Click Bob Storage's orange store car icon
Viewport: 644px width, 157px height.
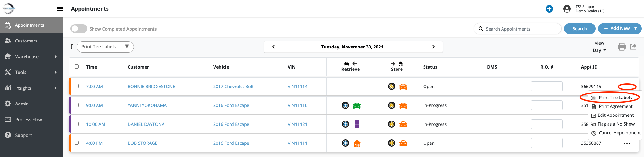[x=403, y=143]
